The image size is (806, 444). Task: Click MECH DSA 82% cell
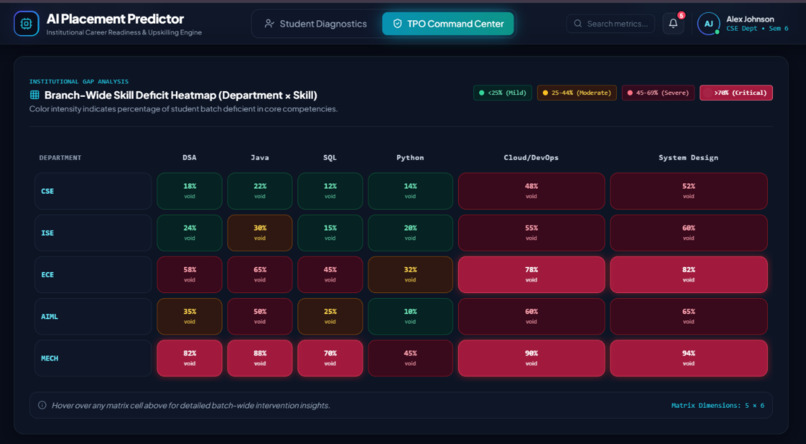(189, 358)
